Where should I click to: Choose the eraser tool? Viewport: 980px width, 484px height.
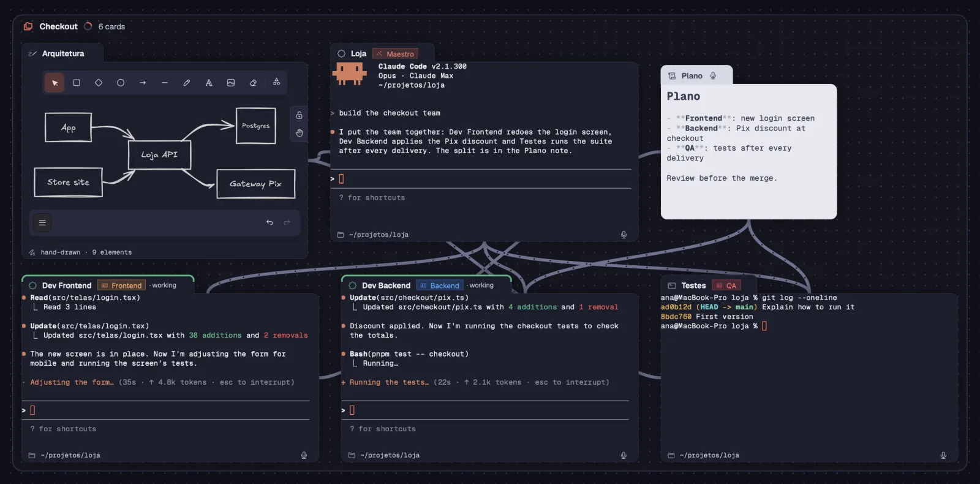pos(253,83)
